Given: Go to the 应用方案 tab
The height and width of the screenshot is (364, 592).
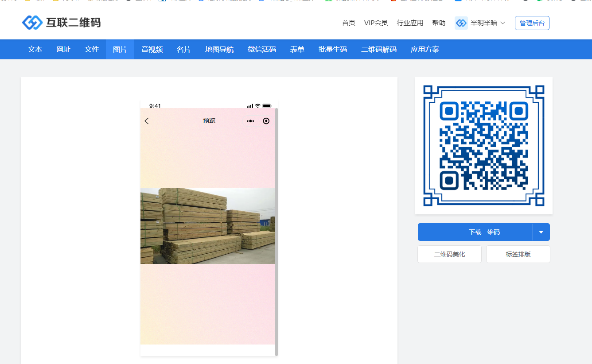Looking at the screenshot, I should point(425,49).
